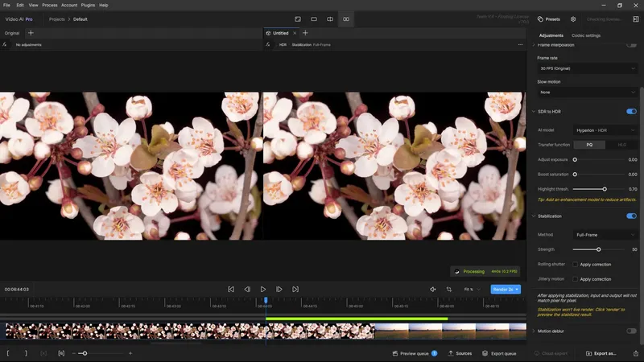The width and height of the screenshot is (644, 362).
Task: Open the AI model Hyperion - HDR dropdown
Action: click(605, 130)
